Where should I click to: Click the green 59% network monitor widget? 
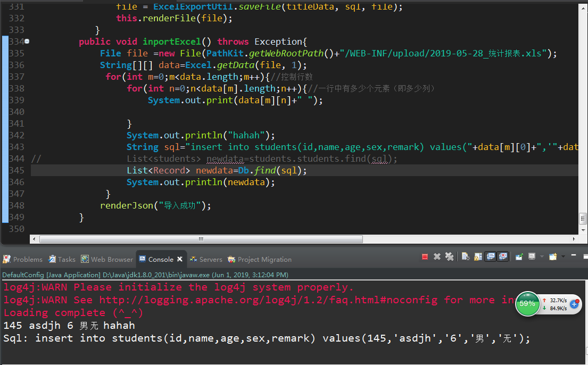point(527,304)
